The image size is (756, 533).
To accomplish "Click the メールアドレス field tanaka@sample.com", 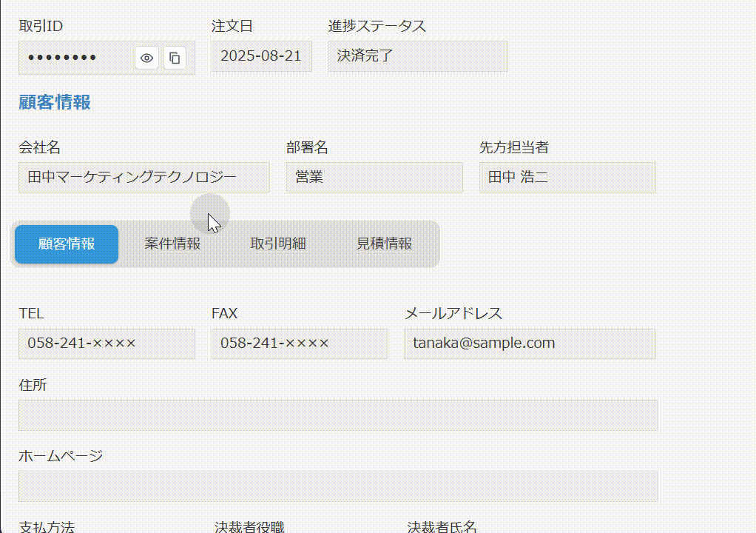I will pos(530,343).
